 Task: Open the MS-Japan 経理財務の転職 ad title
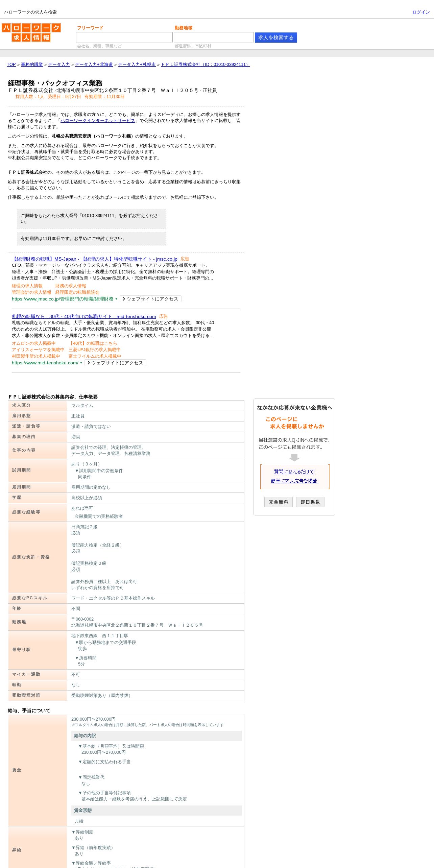[x=95, y=259]
